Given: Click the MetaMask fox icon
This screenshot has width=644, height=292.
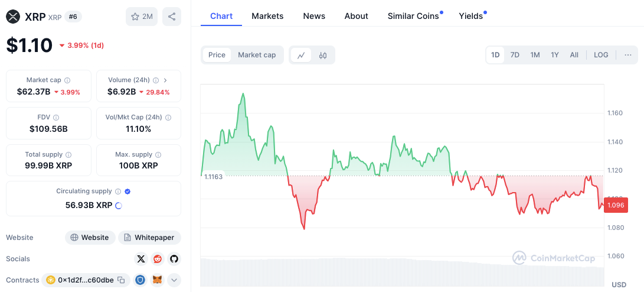Looking at the screenshot, I should [x=157, y=280].
